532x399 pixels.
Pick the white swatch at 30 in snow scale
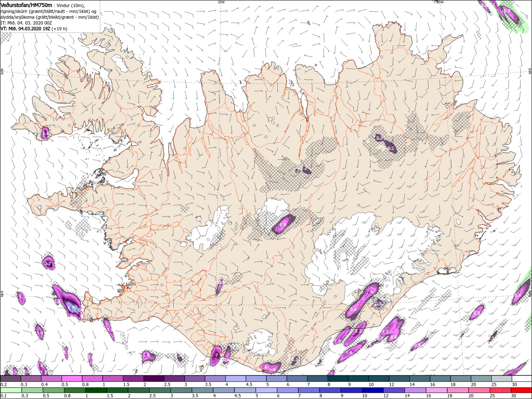[x=522, y=379]
